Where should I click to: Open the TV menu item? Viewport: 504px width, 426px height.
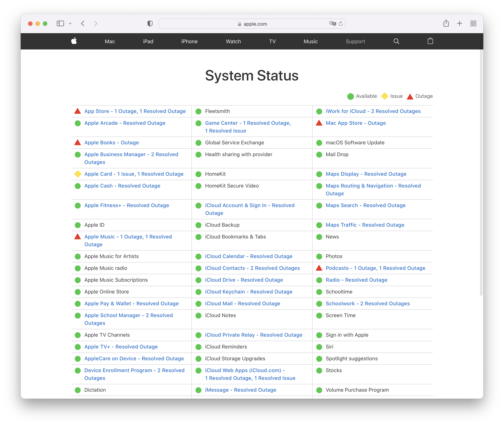(x=272, y=41)
